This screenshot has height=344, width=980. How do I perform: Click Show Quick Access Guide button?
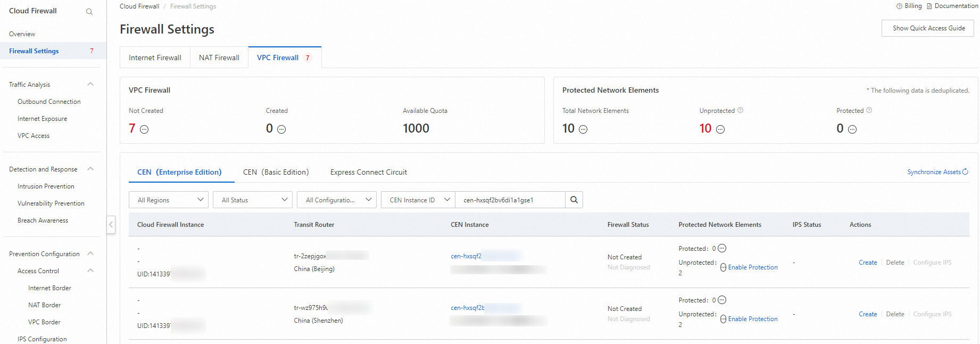[x=928, y=28]
